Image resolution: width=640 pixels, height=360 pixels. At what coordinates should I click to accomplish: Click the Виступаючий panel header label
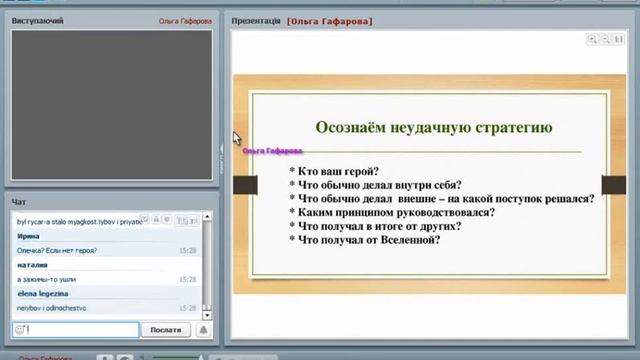click(38, 21)
